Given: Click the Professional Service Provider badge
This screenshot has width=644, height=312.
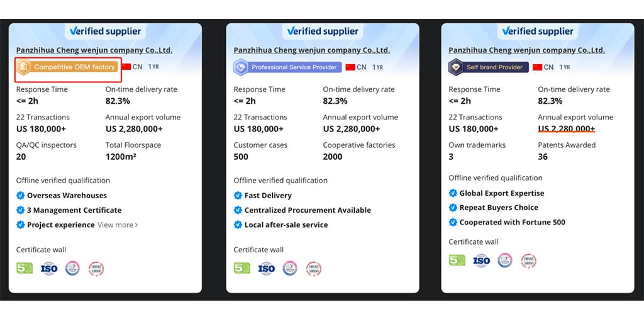Looking at the screenshot, I should pos(287,67).
